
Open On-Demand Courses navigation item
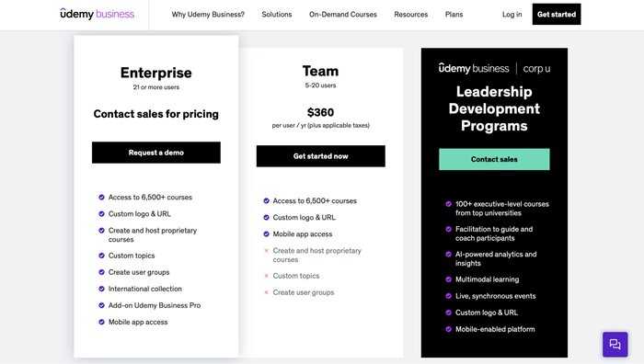point(343,15)
